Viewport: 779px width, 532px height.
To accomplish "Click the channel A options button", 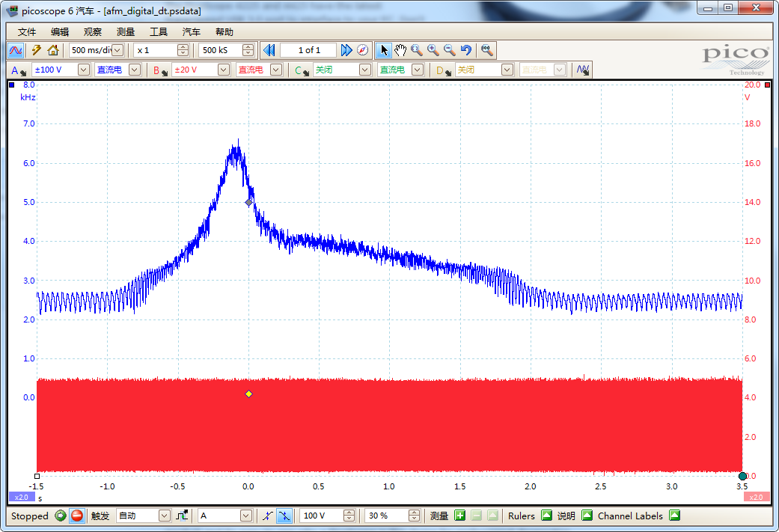I will click(x=19, y=70).
